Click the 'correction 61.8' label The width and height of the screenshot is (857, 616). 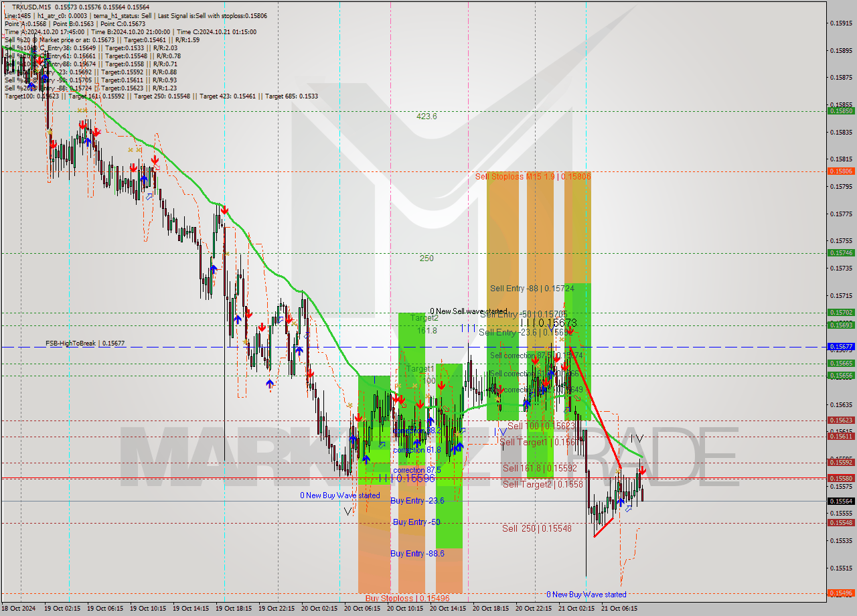[x=417, y=451]
